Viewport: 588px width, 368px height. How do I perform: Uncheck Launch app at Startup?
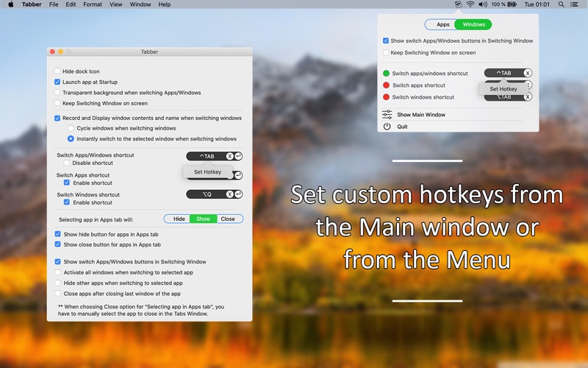[57, 82]
